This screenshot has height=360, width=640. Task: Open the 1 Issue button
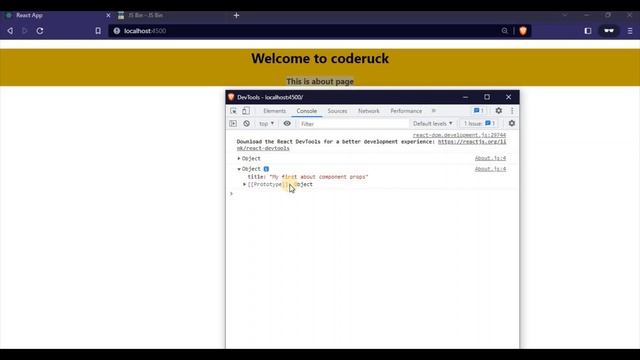pos(479,123)
